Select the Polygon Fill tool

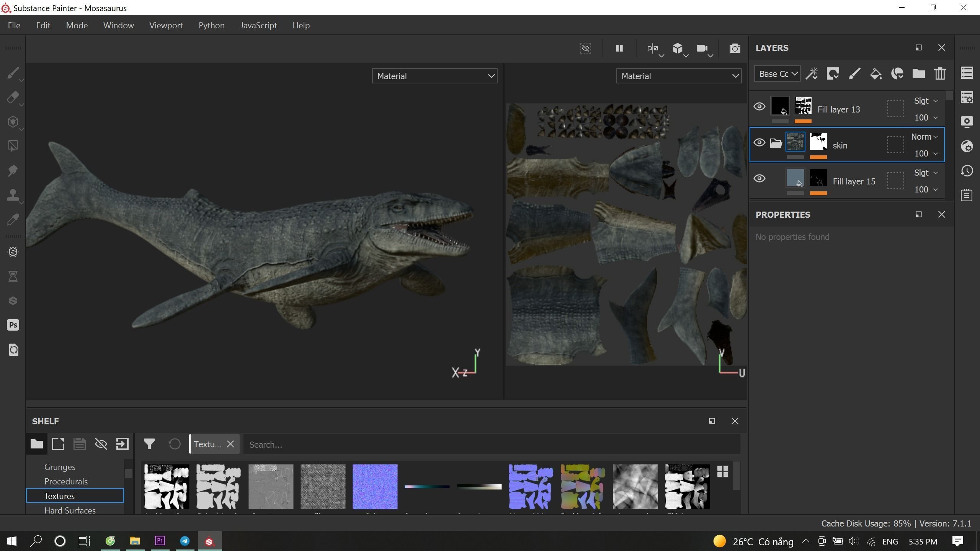(13, 146)
